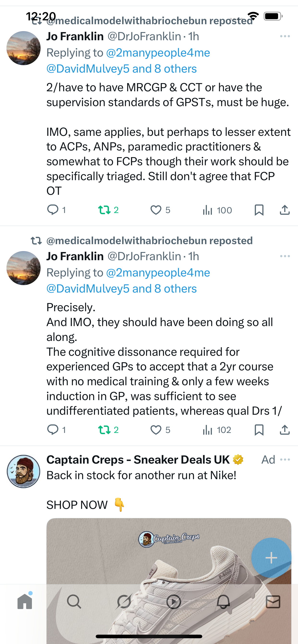The width and height of the screenshot is (298, 644).
Task: Open the @2manypeople4me mention link in second tweet
Action: [158, 272]
